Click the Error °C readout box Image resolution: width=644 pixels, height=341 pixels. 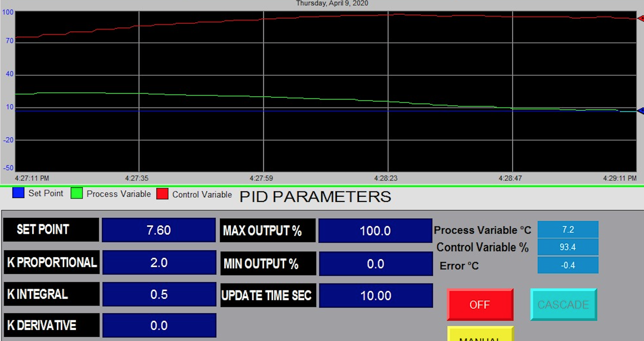pyautogui.click(x=568, y=265)
